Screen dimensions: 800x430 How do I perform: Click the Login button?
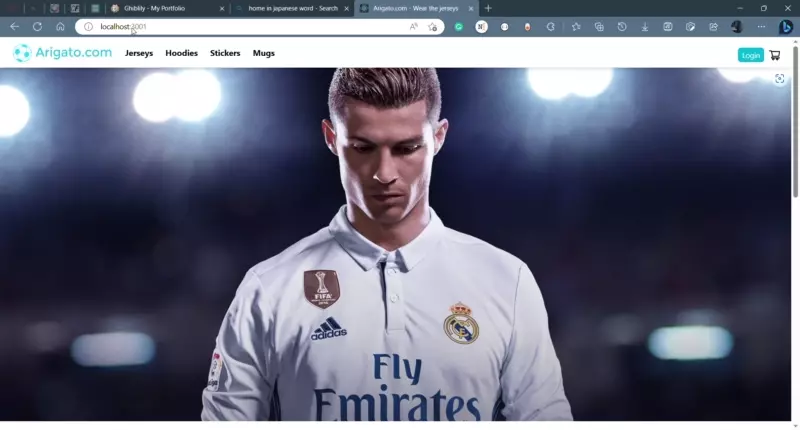pos(751,55)
